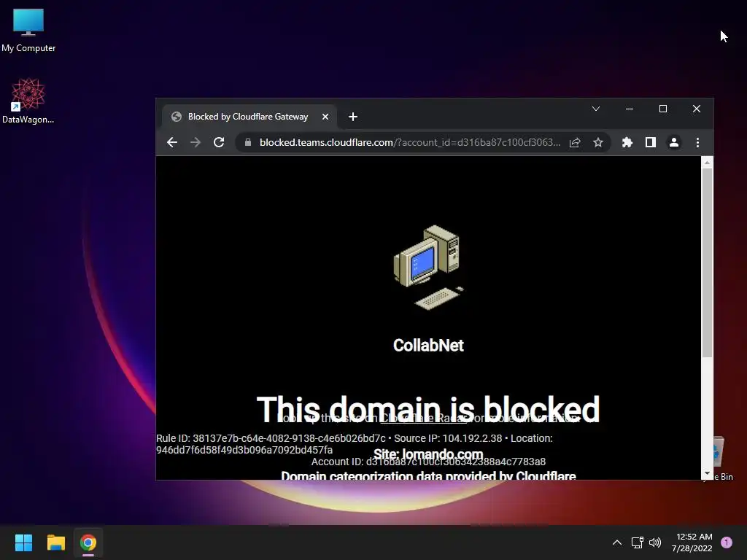Open the DataWagon desktop shortcut

click(28, 101)
